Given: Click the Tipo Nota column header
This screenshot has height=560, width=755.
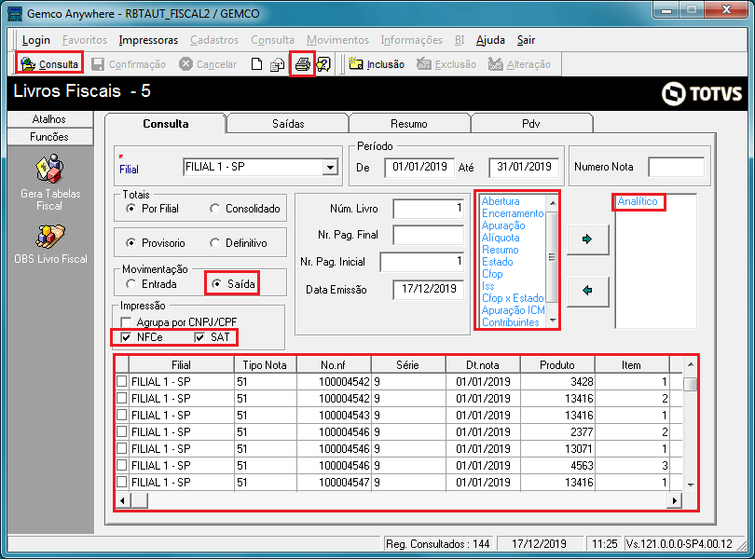Looking at the screenshot, I should pos(265,365).
